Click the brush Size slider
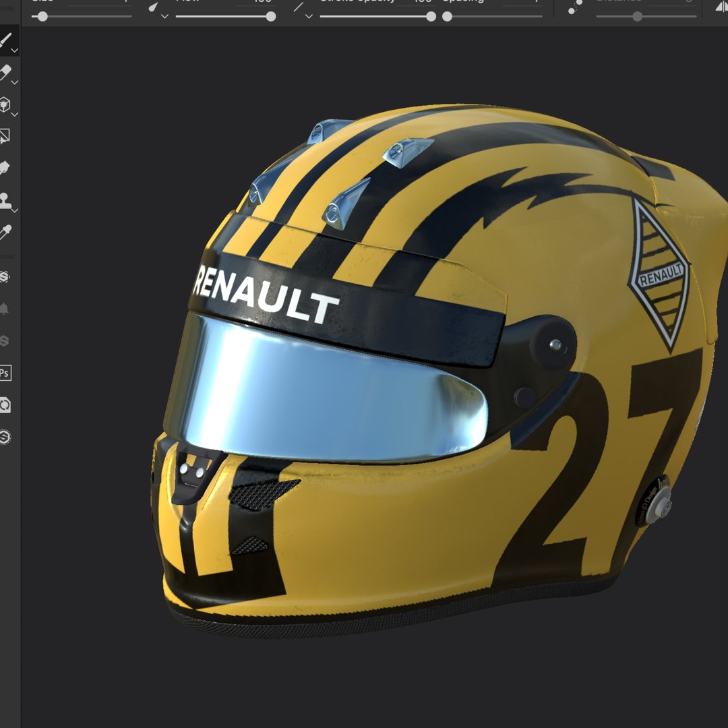This screenshot has width=728, height=728. point(82,17)
